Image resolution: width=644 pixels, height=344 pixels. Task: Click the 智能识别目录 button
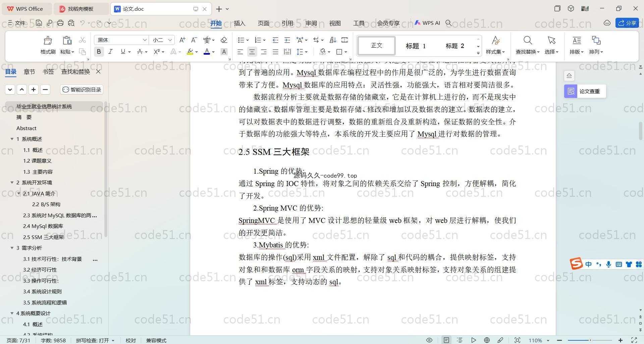point(82,90)
